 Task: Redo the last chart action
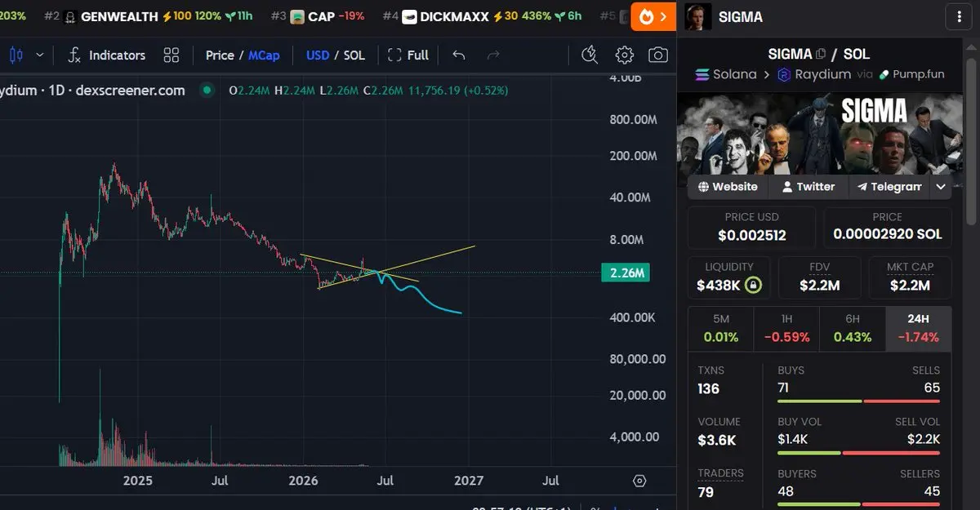pos(493,55)
